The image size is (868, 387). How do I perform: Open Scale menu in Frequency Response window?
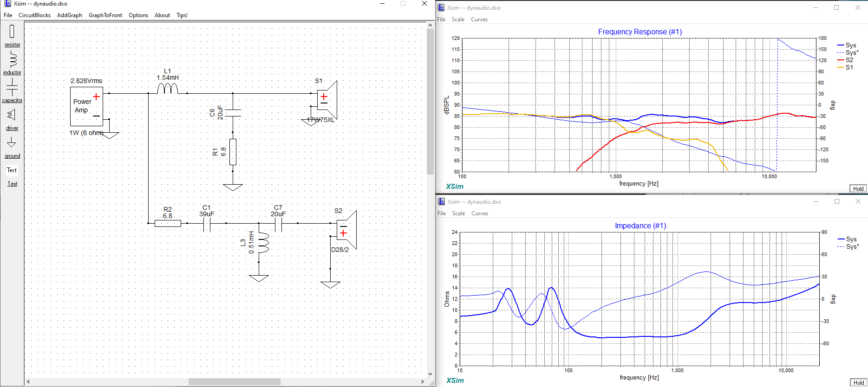(x=458, y=19)
